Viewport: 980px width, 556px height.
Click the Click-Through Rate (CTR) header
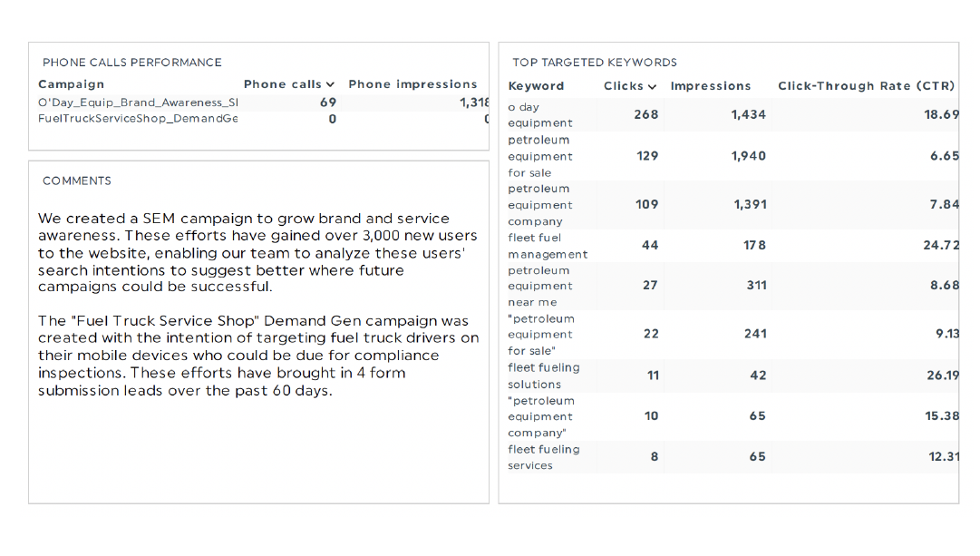[x=866, y=86]
